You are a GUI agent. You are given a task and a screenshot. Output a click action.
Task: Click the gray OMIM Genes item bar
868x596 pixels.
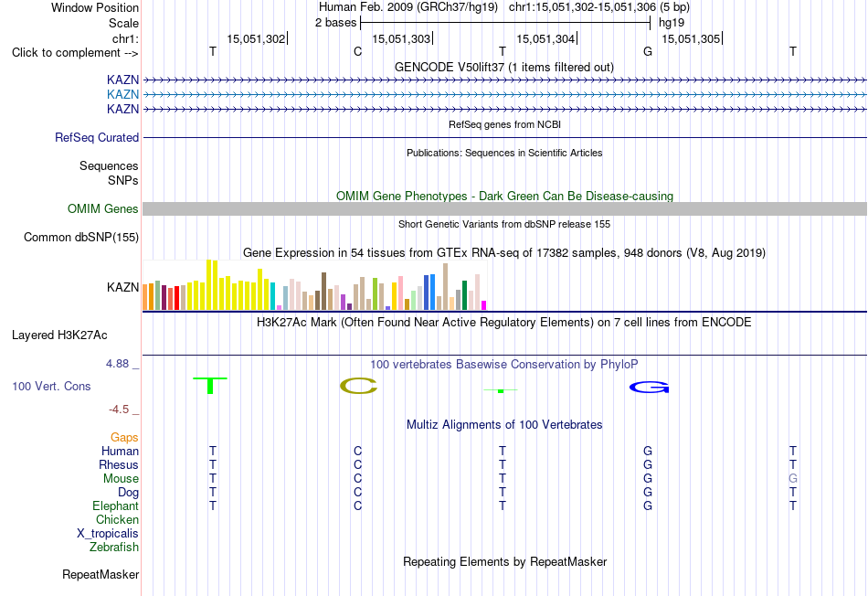(504, 208)
